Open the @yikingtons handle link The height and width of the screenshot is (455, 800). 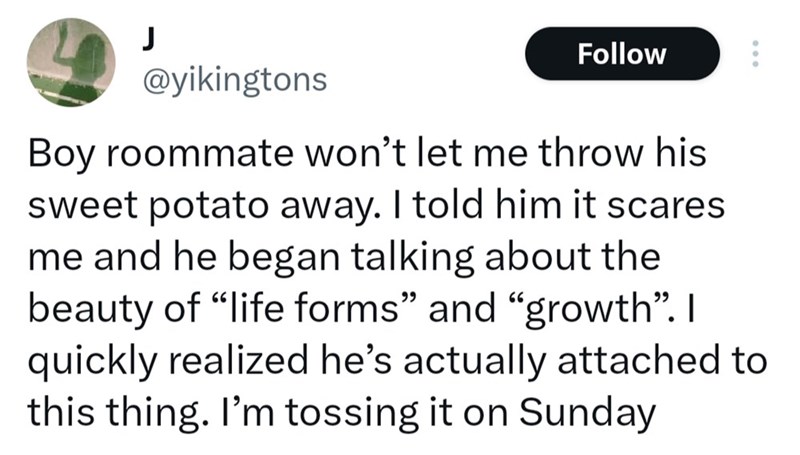click(229, 79)
